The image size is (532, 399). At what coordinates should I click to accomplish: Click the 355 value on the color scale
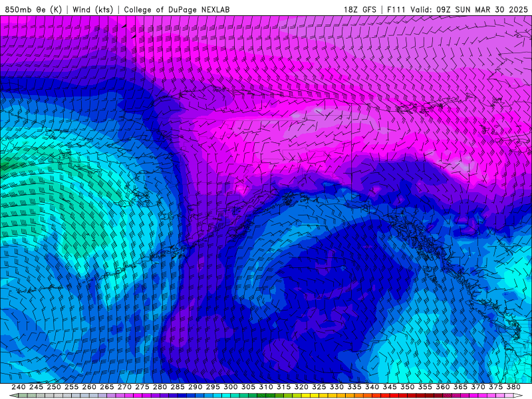[x=425, y=387]
